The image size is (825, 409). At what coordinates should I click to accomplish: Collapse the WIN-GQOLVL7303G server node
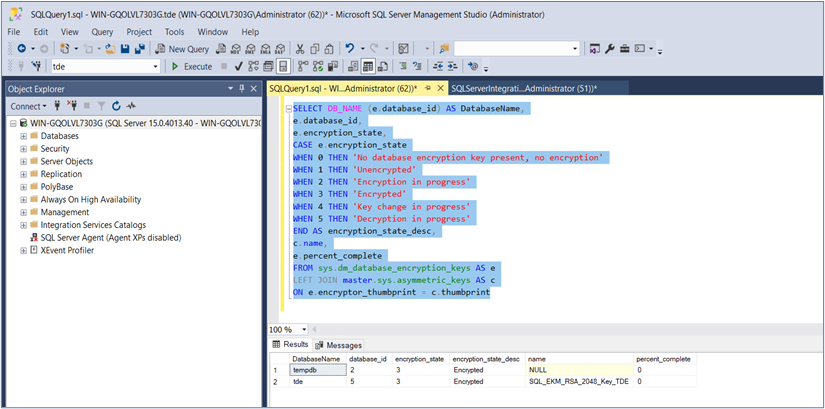pos(13,123)
